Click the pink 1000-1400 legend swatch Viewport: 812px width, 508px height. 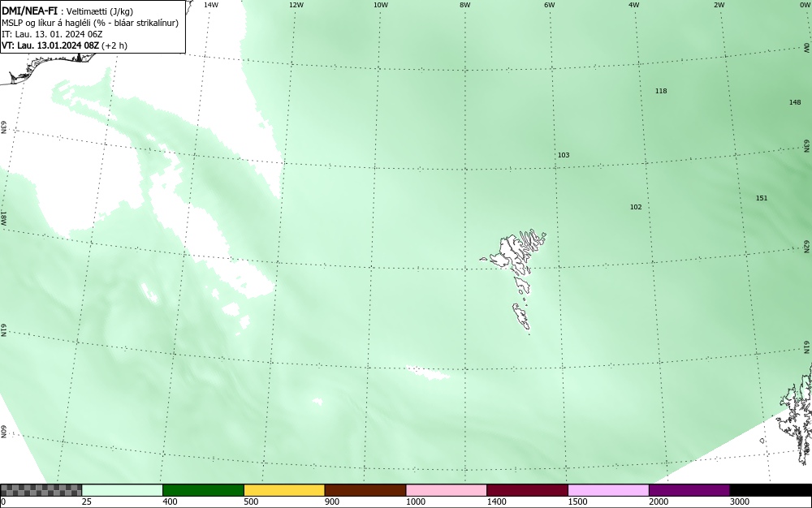click(447, 490)
